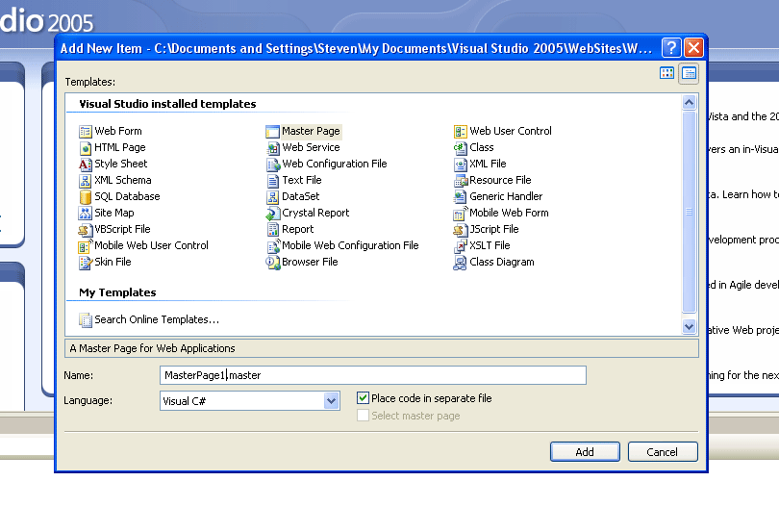The height and width of the screenshot is (532, 779).
Task: Choose the Skin File template icon
Action: [x=86, y=263]
